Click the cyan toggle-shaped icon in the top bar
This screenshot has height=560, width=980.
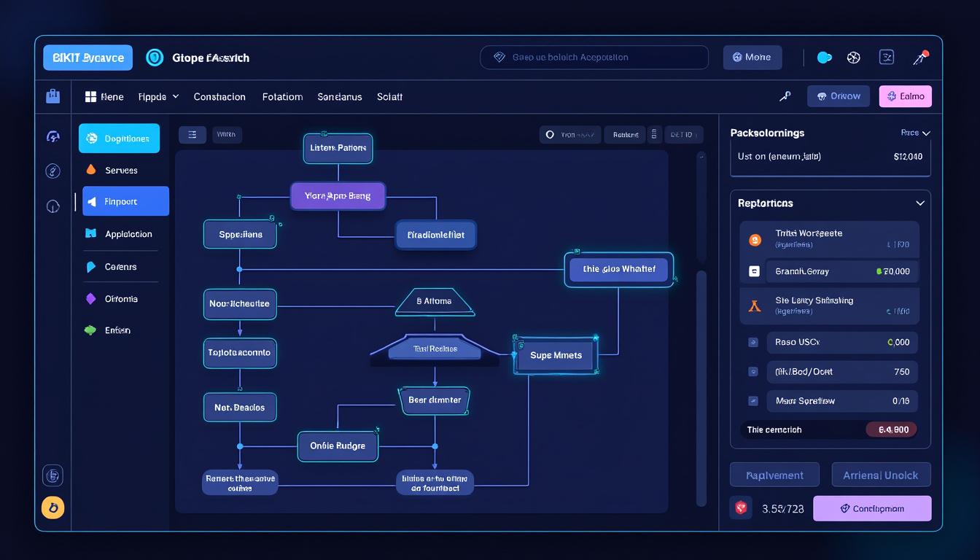(x=825, y=58)
